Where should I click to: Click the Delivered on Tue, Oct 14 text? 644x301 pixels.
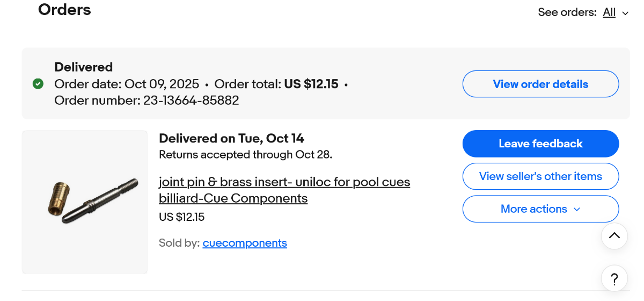pos(232,138)
